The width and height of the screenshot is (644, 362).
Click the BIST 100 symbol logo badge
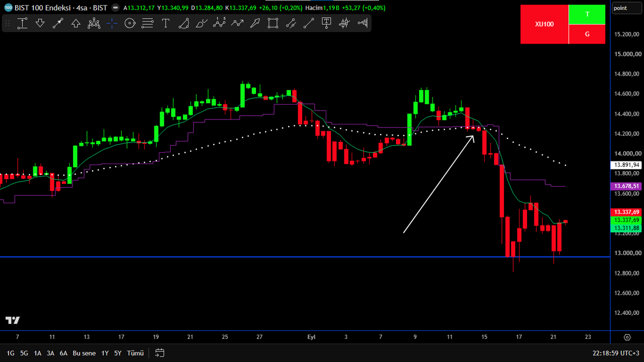coord(8,8)
